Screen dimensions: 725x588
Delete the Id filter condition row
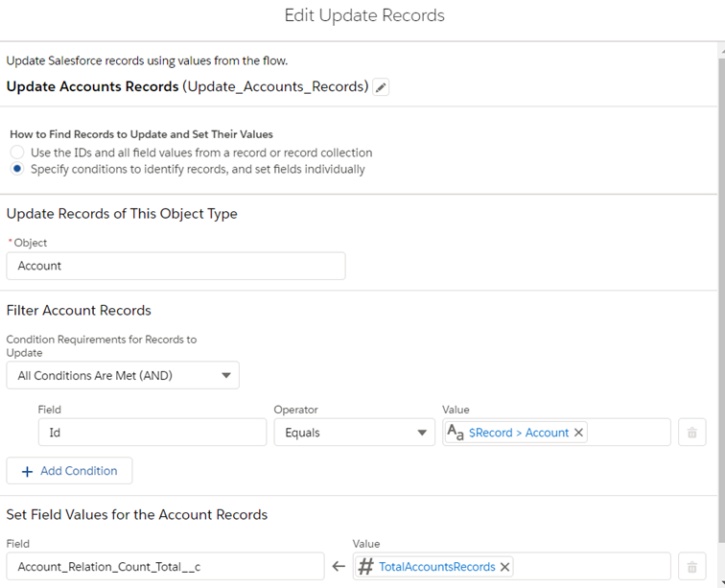click(x=691, y=433)
